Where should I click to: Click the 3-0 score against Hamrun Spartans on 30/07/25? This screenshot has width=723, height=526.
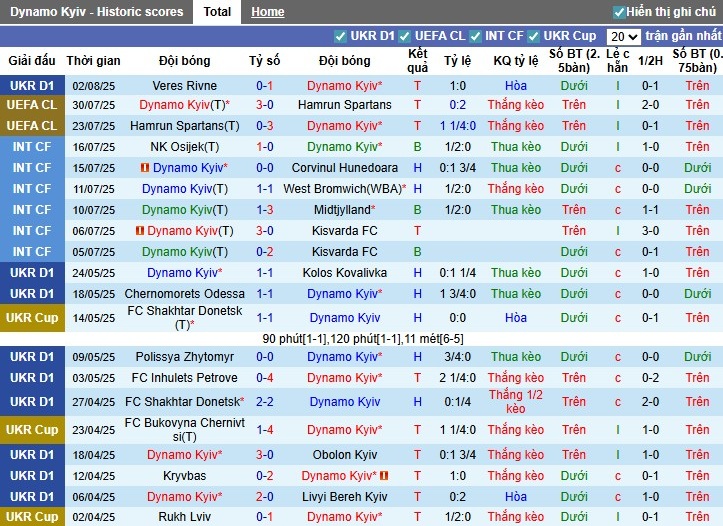click(x=265, y=105)
